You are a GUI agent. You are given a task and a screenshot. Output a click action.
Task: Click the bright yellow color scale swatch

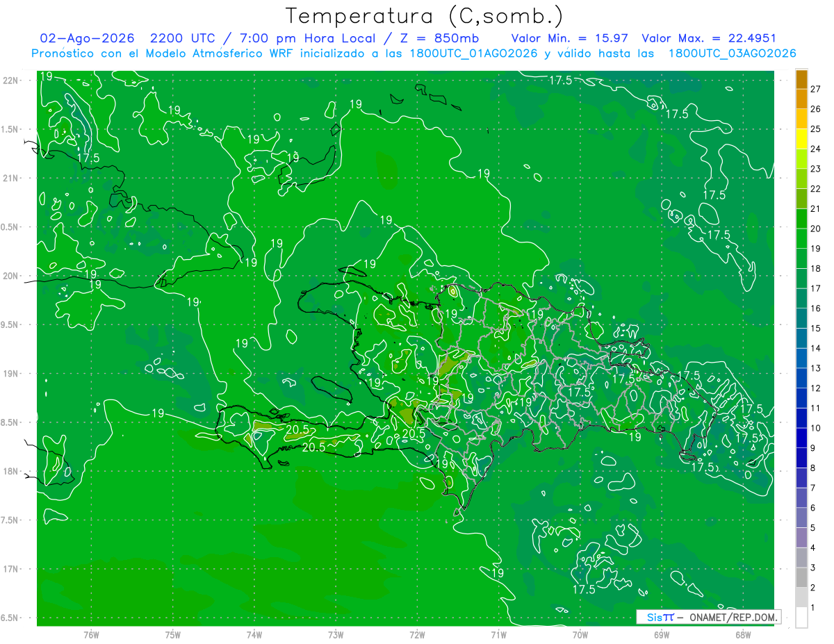pos(801,139)
